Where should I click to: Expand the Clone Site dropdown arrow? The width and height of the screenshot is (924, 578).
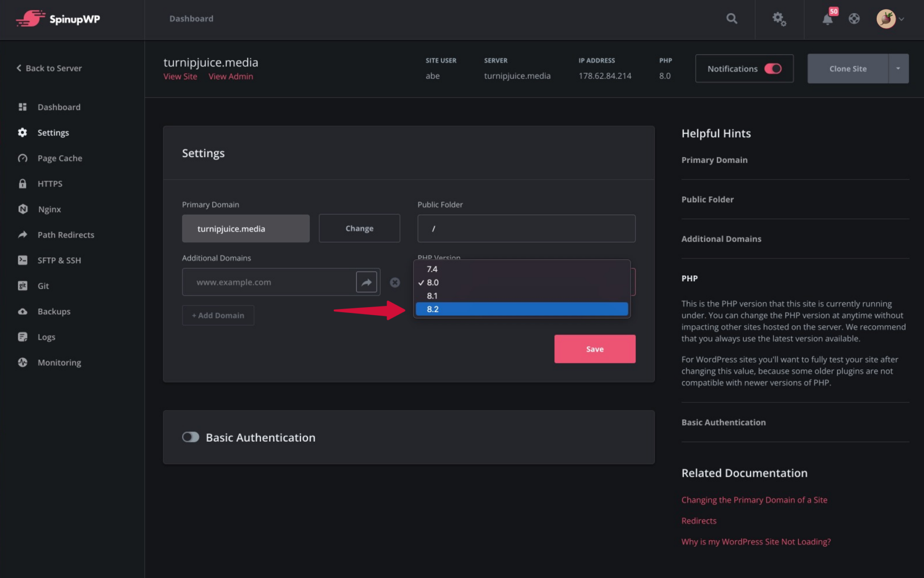(x=898, y=69)
